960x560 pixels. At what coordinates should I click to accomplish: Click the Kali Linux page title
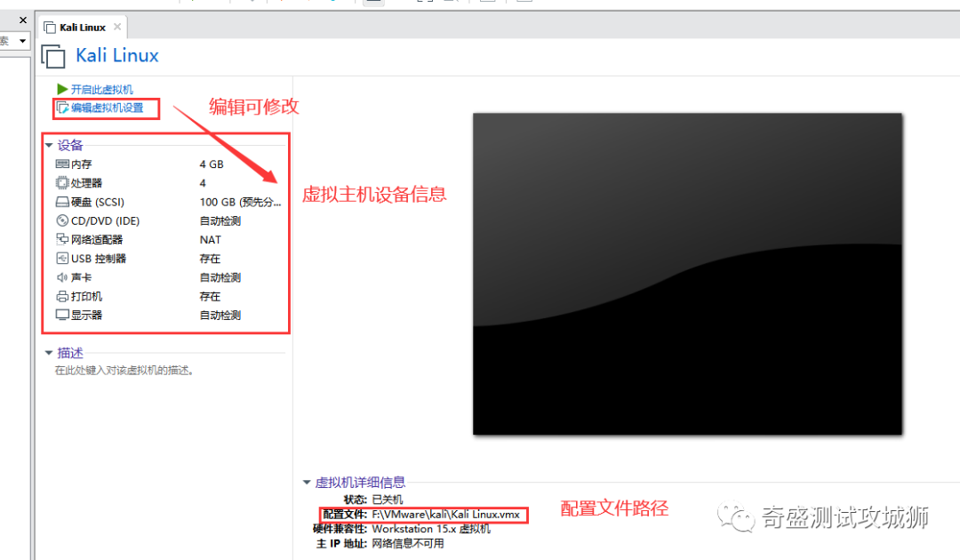(x=117, y=56)
